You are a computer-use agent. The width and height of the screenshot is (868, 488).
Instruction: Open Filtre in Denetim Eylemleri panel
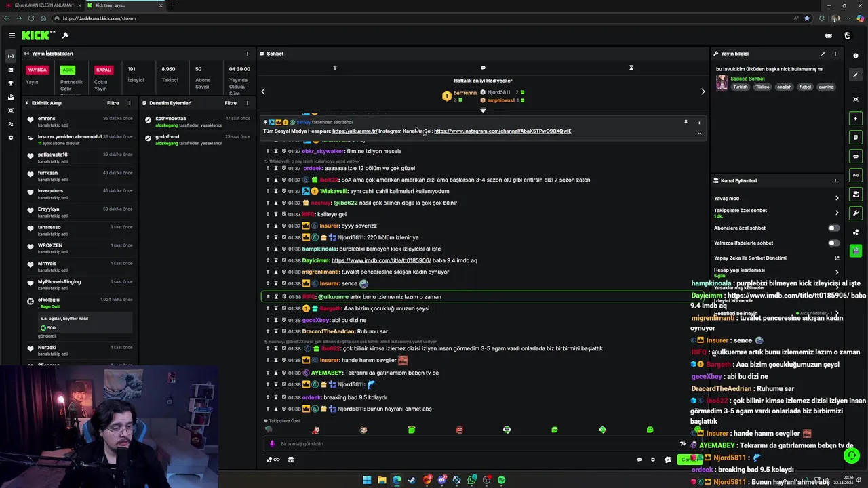tap(231, 103)
